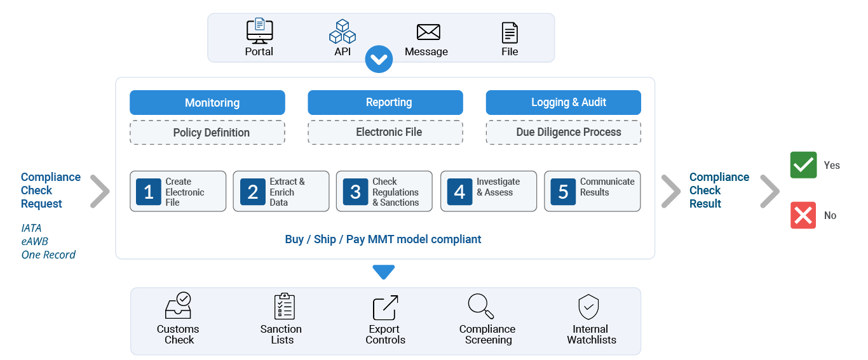Click the Export Controls label

[x=385, y=334]
